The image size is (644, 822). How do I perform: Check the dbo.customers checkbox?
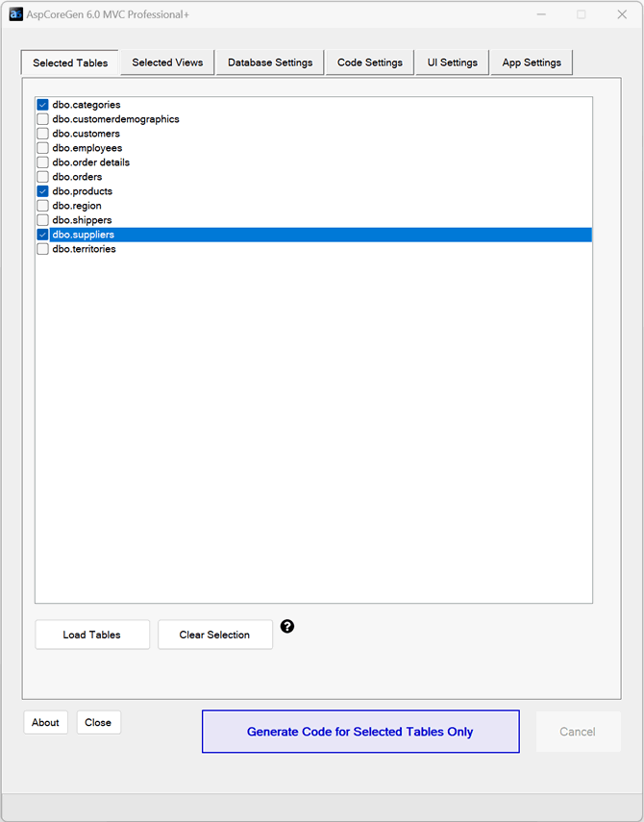[43, 134]
